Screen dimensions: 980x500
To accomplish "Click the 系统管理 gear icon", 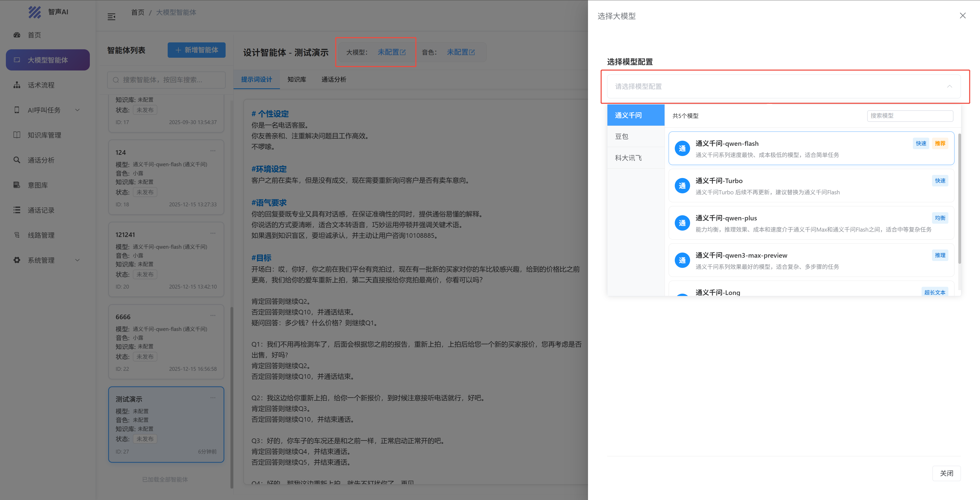I will click(x=17, y=260).
